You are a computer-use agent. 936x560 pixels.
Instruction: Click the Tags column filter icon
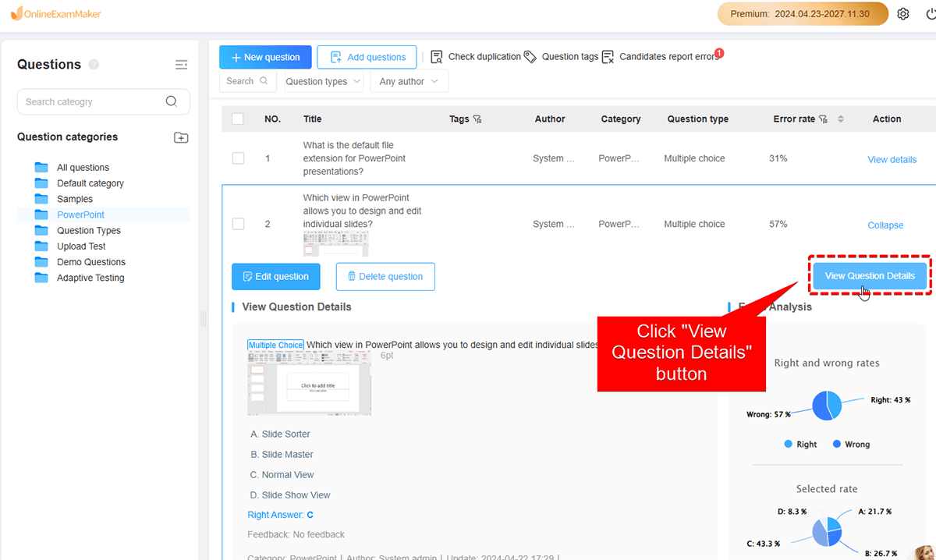pyautogui.click(x=477, y=119)
